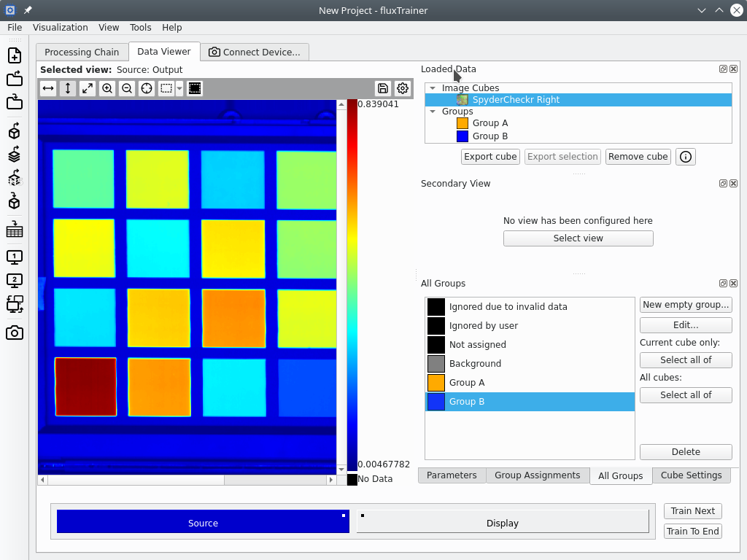Click the monitor 1 view icon
747x560 pixels.
tap(15, 257)
